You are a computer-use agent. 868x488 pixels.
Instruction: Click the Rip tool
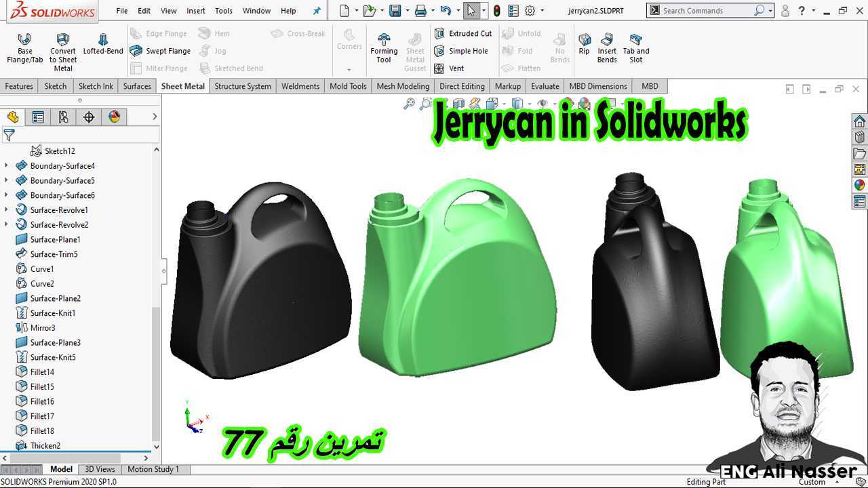584,44
